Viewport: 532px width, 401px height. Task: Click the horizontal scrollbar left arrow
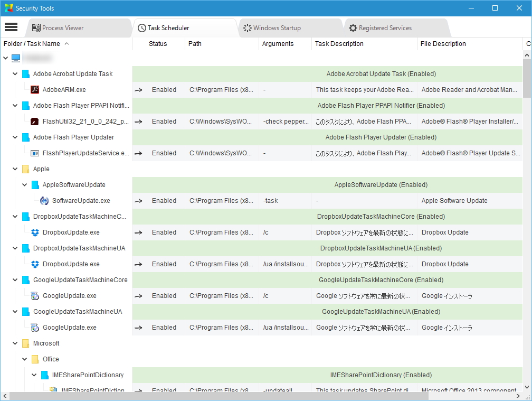[5, 396]
